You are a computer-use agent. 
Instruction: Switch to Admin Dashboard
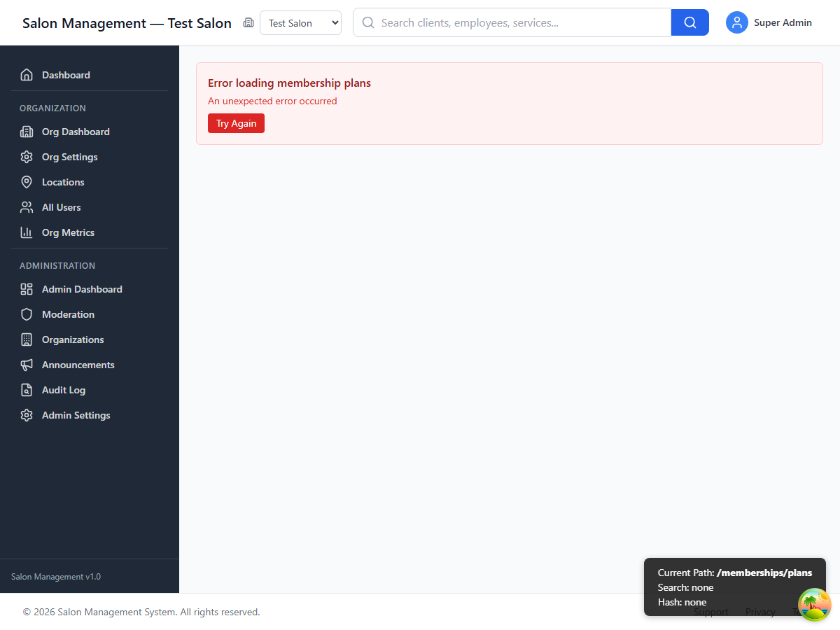pyautogui.click(x=81, y=289)
